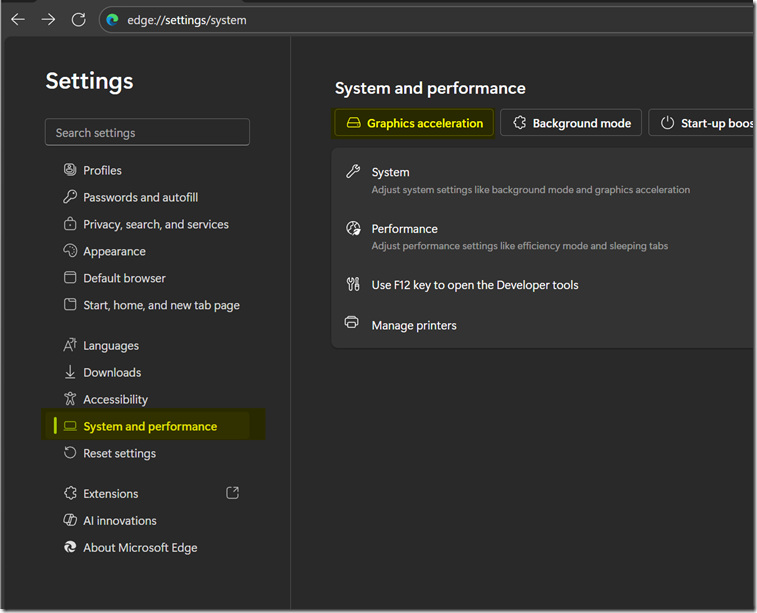
Task: Open the Performance settings section
Action: 405,229
